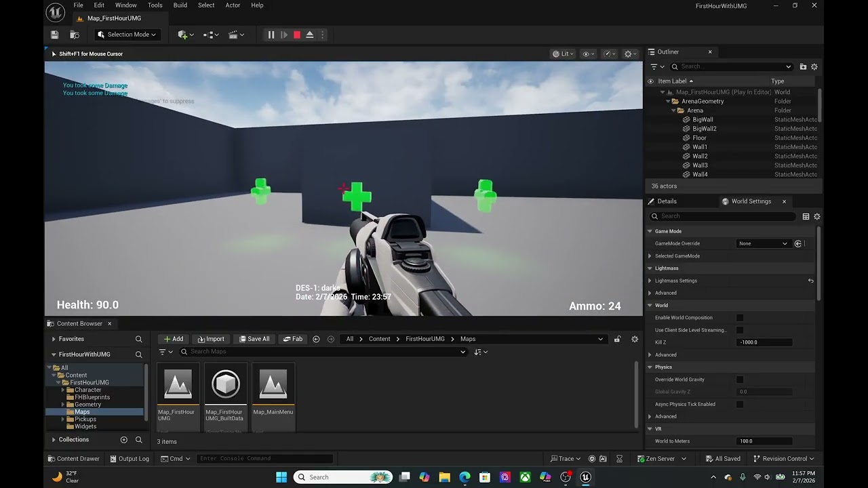Image resolution: width=868 pixels, height=488 pixels.
Task: Open the Tools menu
Action: [155, 5]
